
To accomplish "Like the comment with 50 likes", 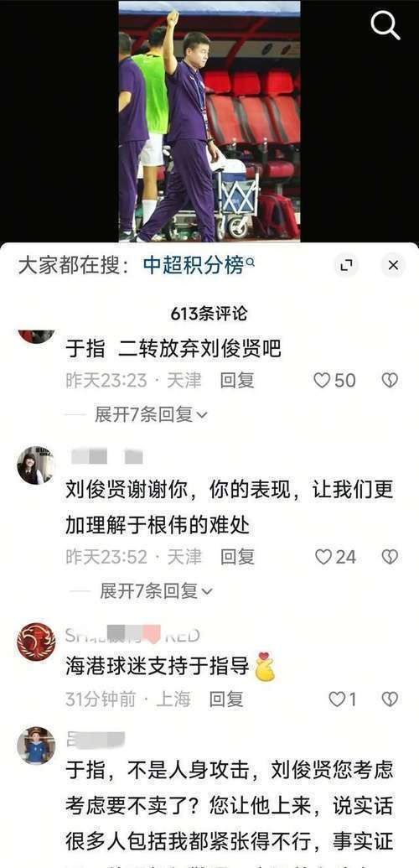I will (x=335, y=380).
